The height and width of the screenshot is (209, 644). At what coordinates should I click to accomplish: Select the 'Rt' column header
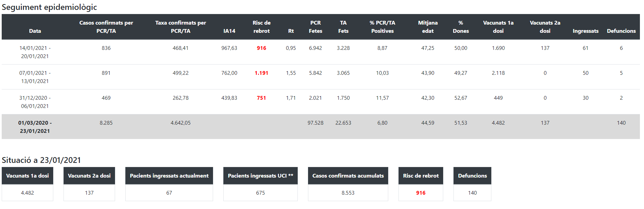tap(291, 31)
